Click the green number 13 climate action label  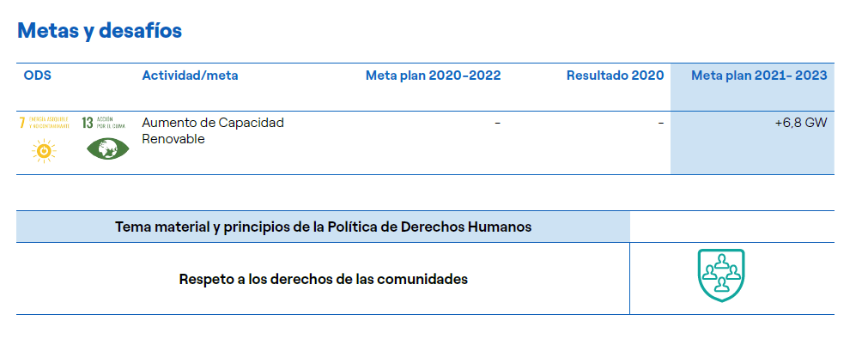(87, 123)
